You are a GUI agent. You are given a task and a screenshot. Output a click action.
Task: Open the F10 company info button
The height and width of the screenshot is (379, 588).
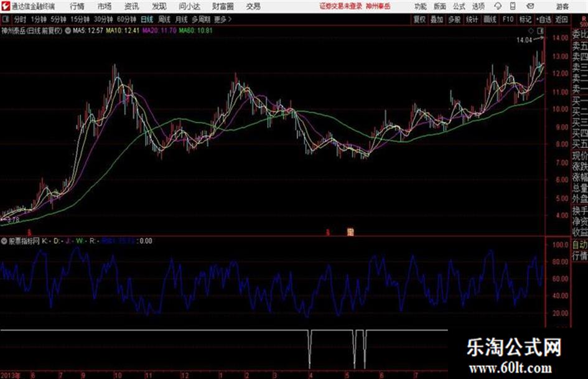[508, 19]
